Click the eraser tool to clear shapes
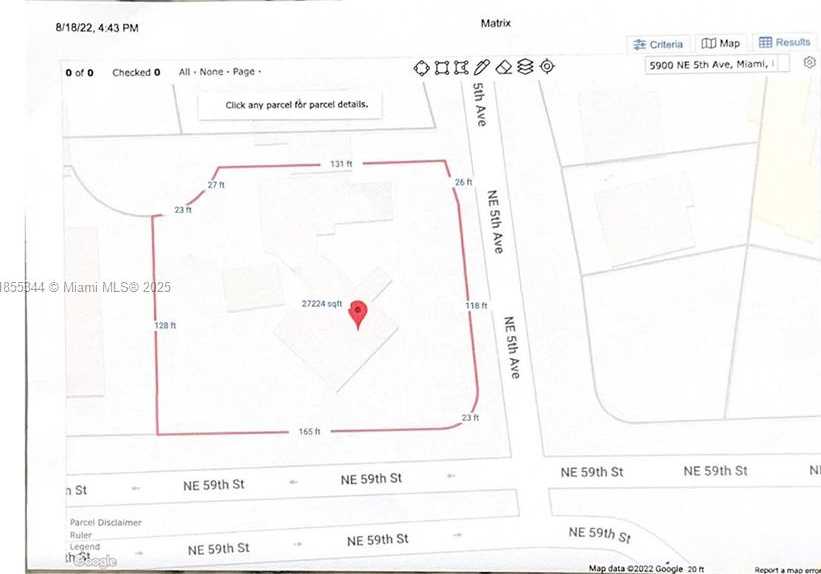 point(504,67)
